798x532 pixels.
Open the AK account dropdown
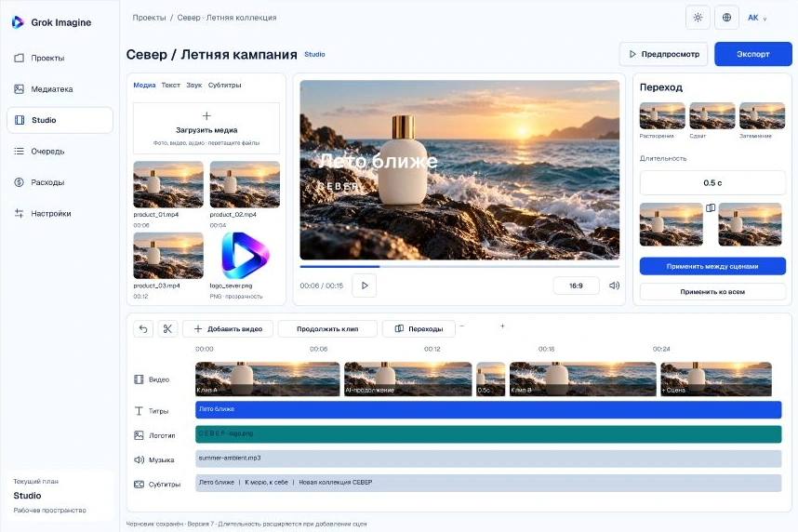point(757,18)
